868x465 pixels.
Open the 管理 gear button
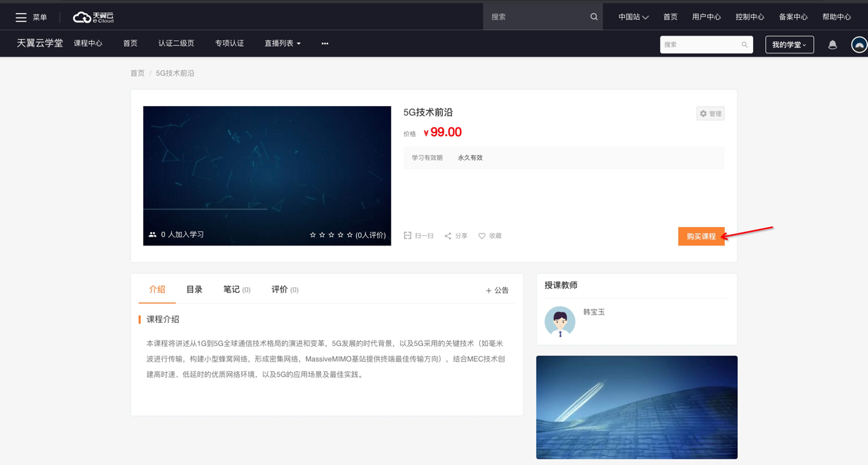click(x=710, y=114)
